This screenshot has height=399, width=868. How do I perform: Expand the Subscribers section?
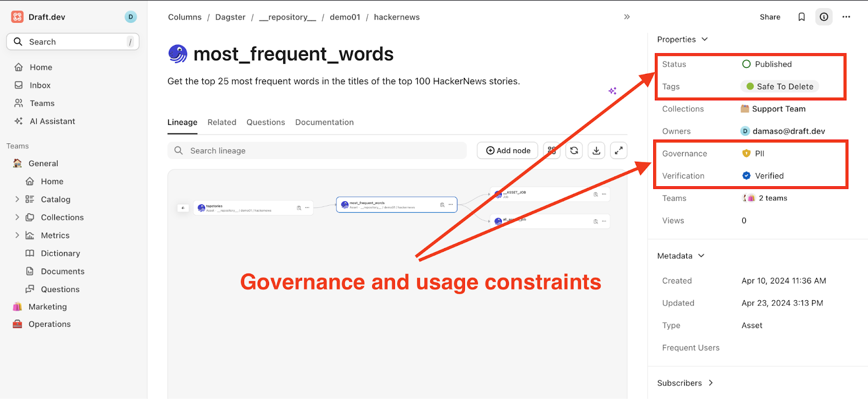pyautogui.click(x=685, y=383)
